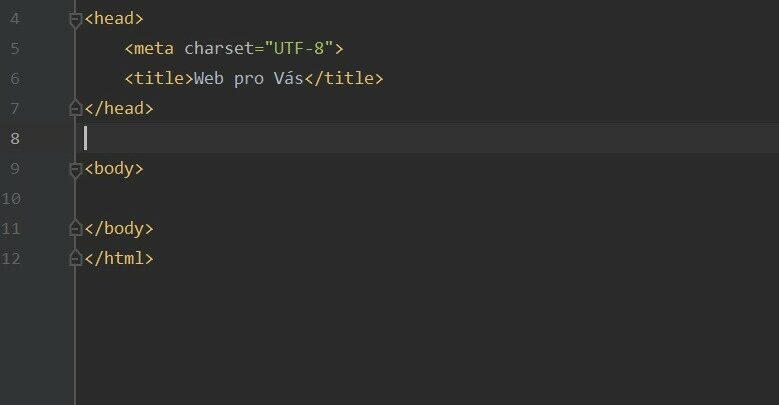Click line number 12 in the gutter

(11, 258)
